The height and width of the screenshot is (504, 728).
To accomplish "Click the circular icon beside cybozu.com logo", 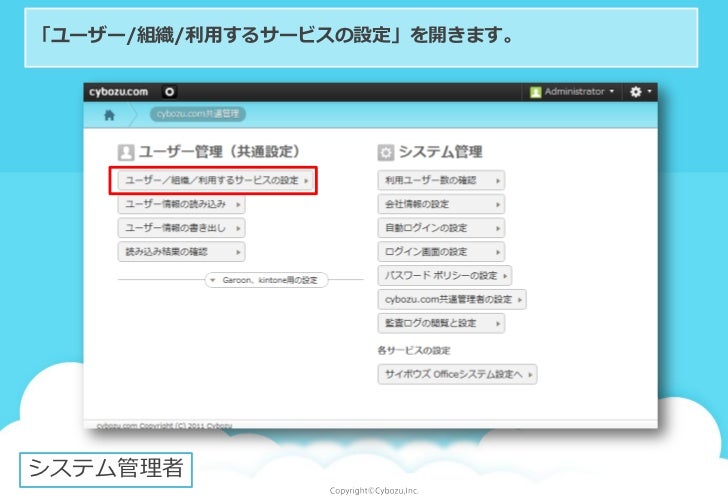I will tap(169, 92).
